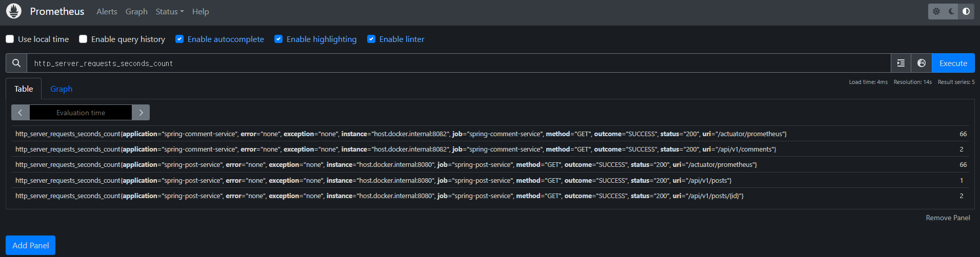The width and height of the screenshot is (980, 257).
Task: Click the Resolution: 14s text
Action: click(912, 82)
